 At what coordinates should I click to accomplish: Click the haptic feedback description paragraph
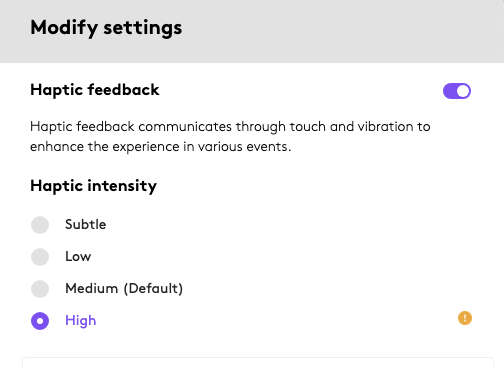(230, 137)
